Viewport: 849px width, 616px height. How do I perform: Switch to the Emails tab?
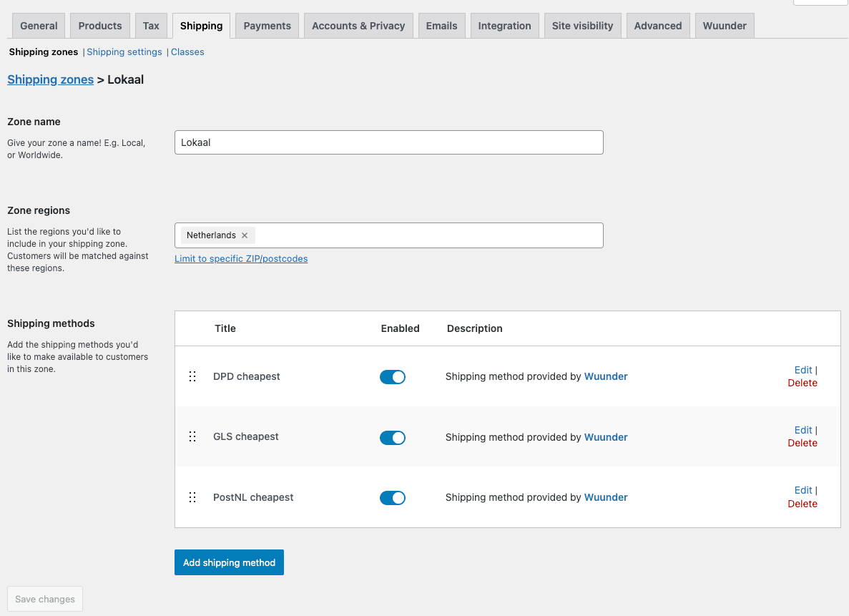(441, 26)
